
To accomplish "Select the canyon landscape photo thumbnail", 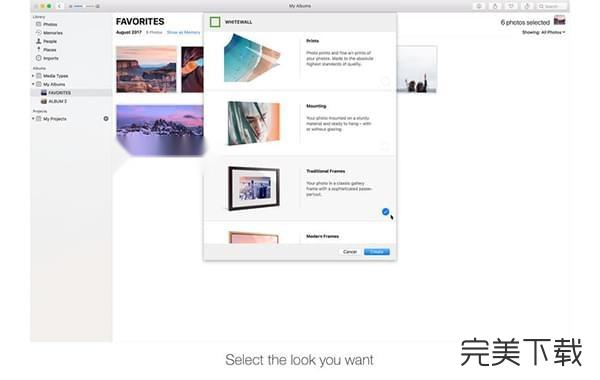I will coord(147,69).
